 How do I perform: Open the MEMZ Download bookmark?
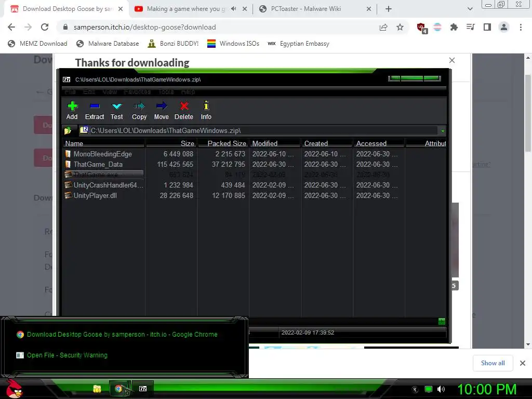[x=37, y=44]
